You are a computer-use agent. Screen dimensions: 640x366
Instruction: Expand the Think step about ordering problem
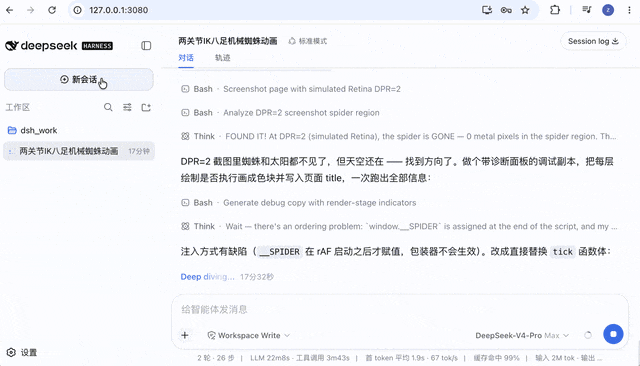[x=399, y=226]
